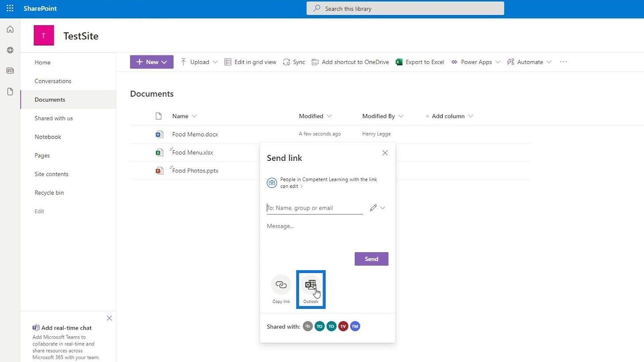Open Notebook in the site navigation
Viewport: 644px width, 362px height.
tap(48, 137)
